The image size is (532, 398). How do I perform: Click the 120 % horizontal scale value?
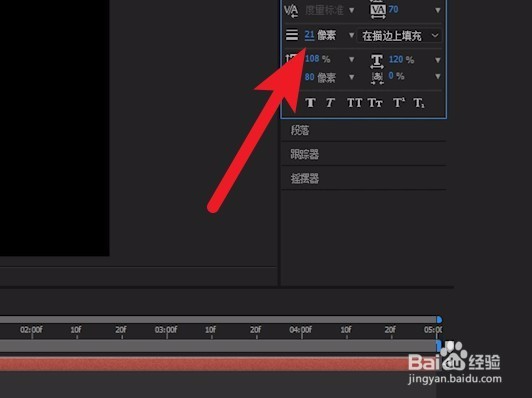[x=401, y=60]
